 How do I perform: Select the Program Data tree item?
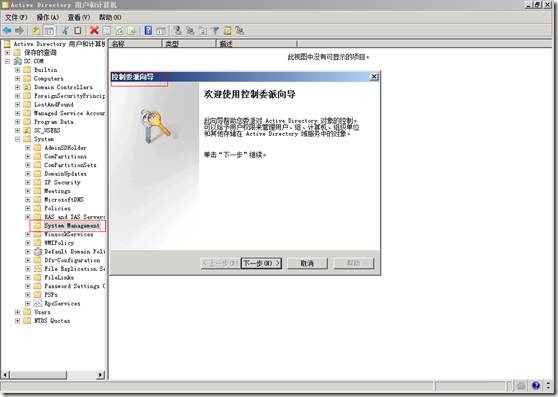pyautogui.click(x=54, y=122)
